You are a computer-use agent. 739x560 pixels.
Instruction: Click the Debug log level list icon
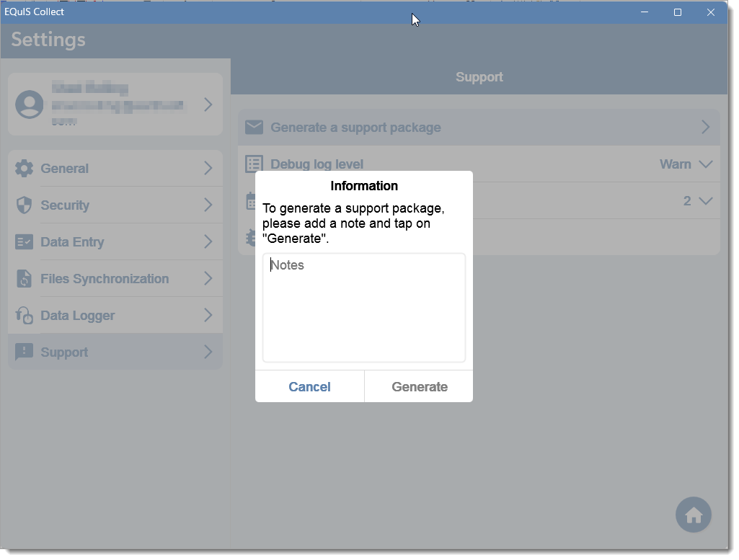coord(254,164)
